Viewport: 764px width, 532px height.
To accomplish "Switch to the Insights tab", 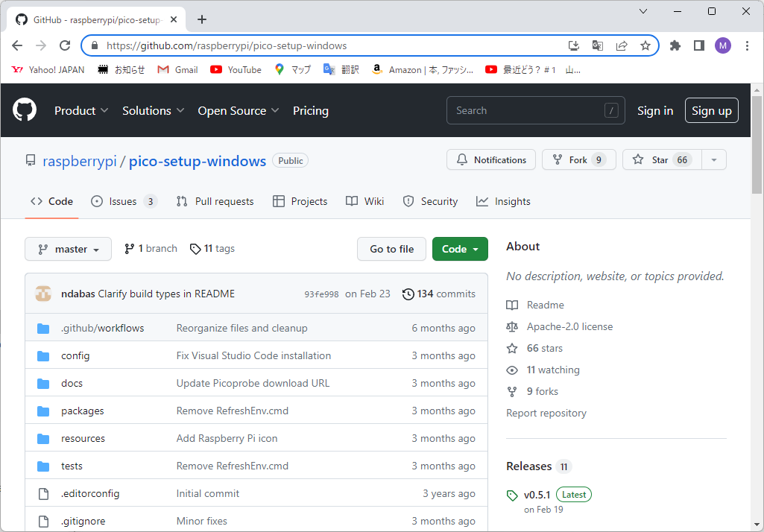I will (x=503, y=201).
